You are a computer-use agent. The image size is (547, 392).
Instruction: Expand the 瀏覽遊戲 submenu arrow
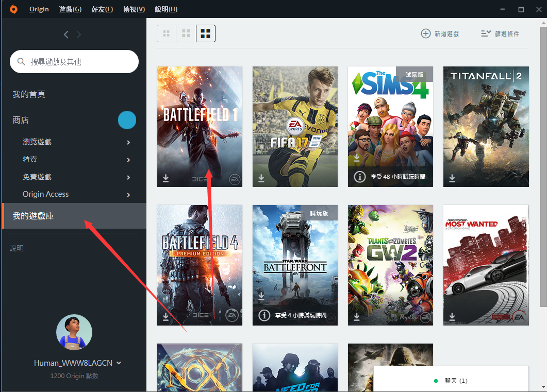tap(128, 142)
